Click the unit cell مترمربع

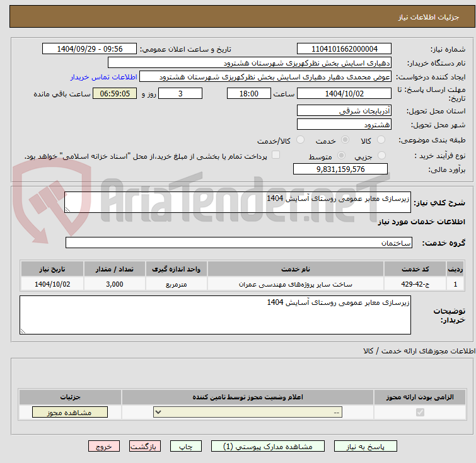pyautogui.click(x=176, y=284)
